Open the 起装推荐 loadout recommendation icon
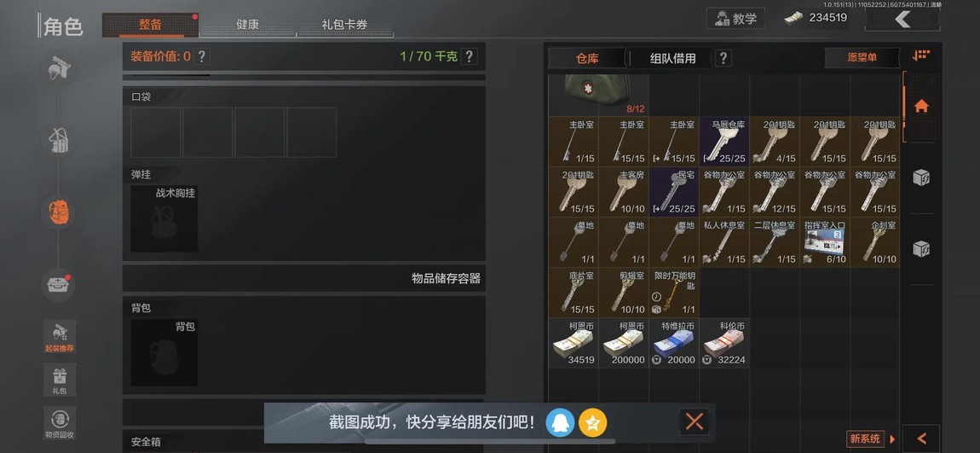Viewport: 980px width, 453px height. click(60, 337)
